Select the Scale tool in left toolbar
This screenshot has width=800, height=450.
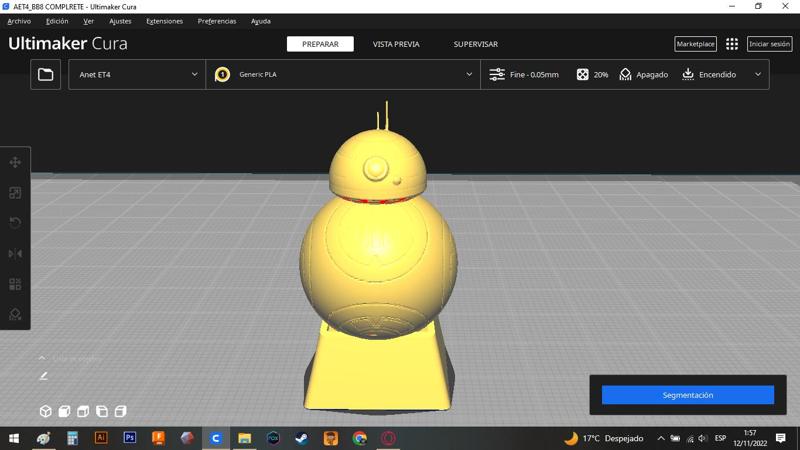pos(15,193)
